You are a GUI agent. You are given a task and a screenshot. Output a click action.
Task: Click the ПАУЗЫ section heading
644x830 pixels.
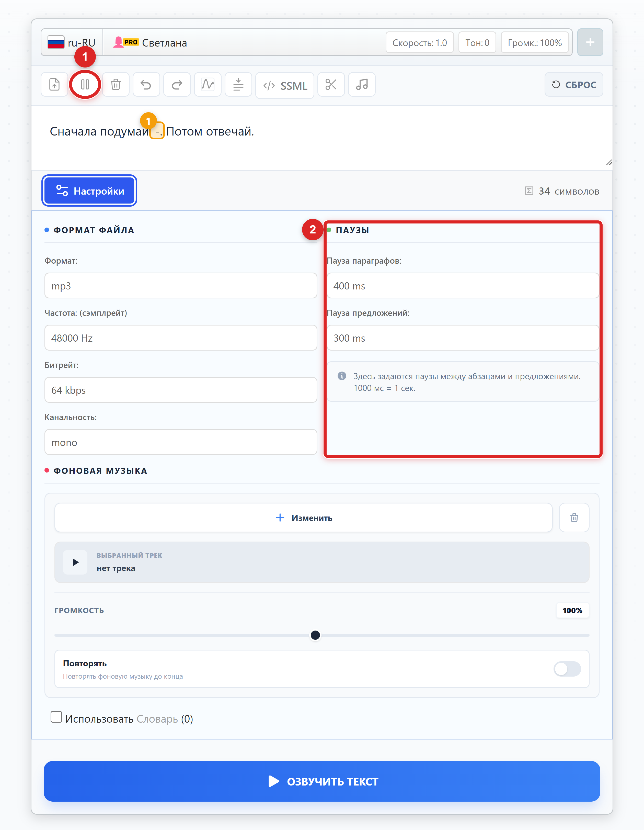click(352, 230)
